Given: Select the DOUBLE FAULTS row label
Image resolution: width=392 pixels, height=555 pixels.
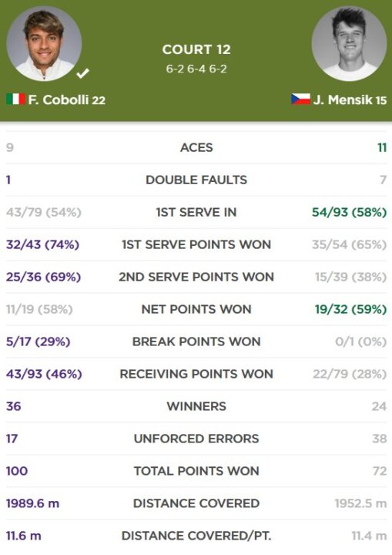Looking at the screenshot, I should point(196,180).
